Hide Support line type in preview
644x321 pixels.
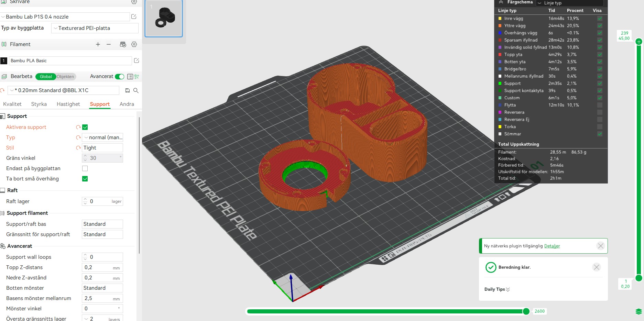click(600, 84)
